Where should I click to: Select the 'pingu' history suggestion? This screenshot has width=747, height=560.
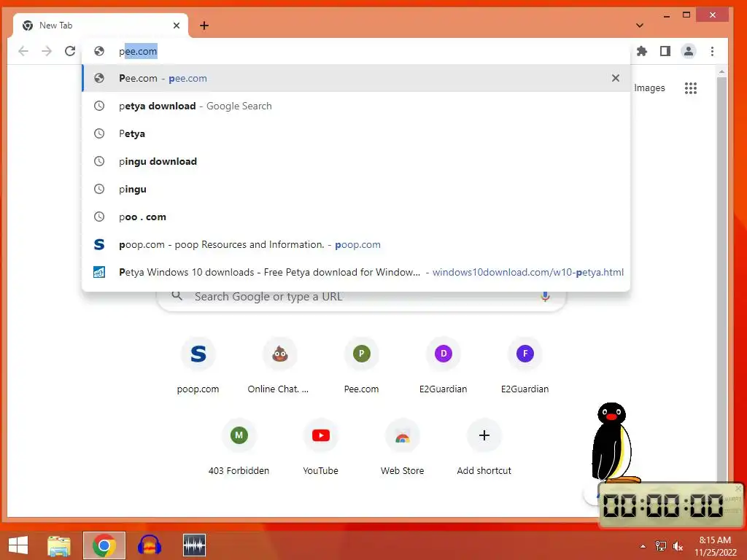(356, 189)
